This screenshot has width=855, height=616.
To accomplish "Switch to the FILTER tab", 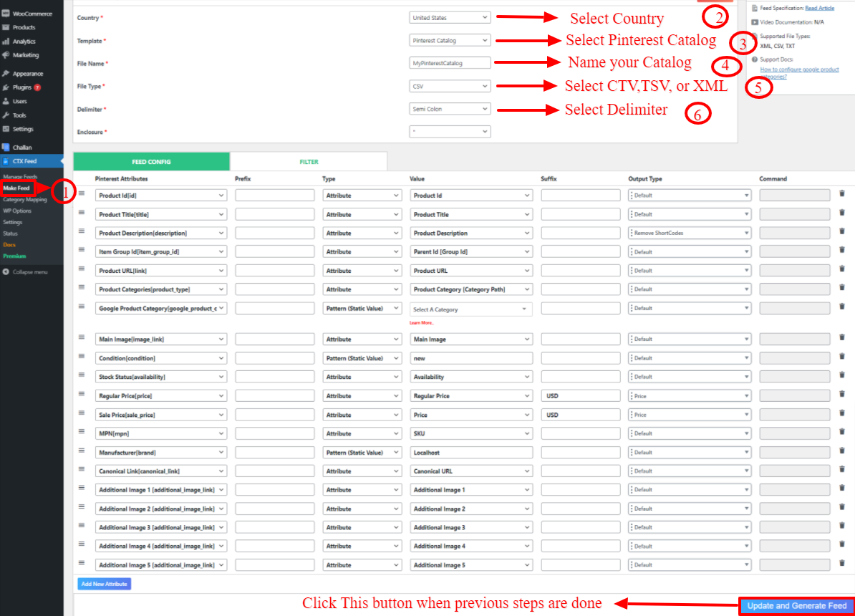I will 309,161.
